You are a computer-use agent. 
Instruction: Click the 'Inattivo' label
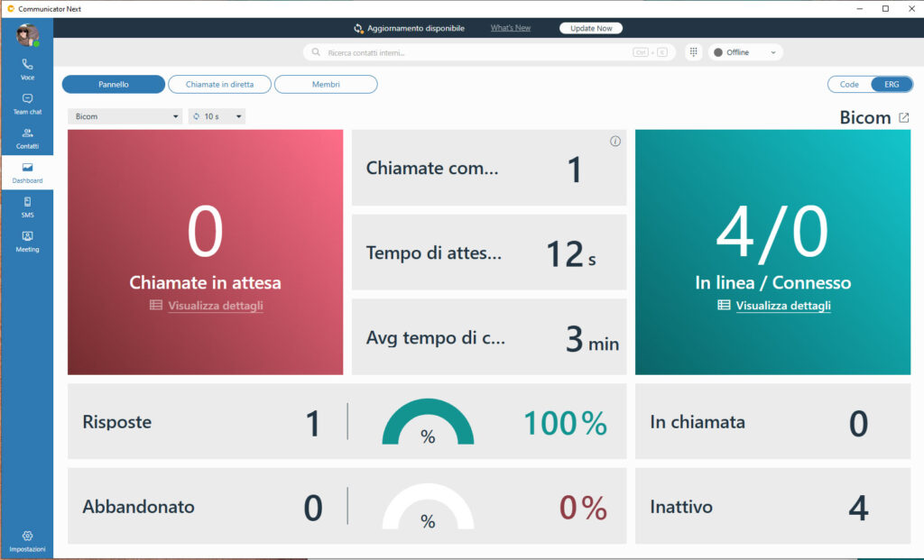681,507
